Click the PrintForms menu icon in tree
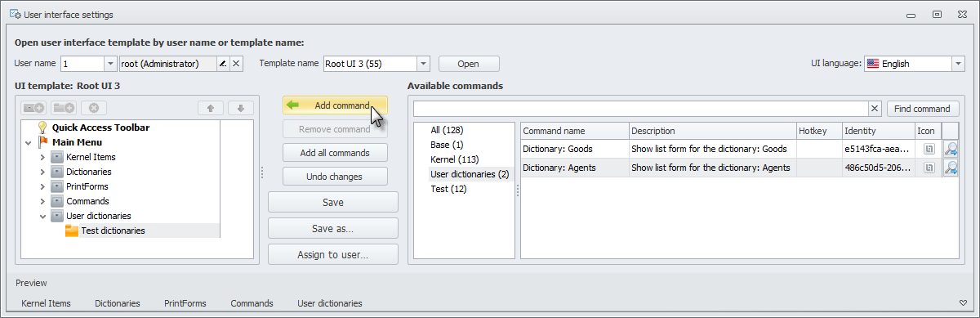This screenshot has height=318, width=980. tap(56, 186)
